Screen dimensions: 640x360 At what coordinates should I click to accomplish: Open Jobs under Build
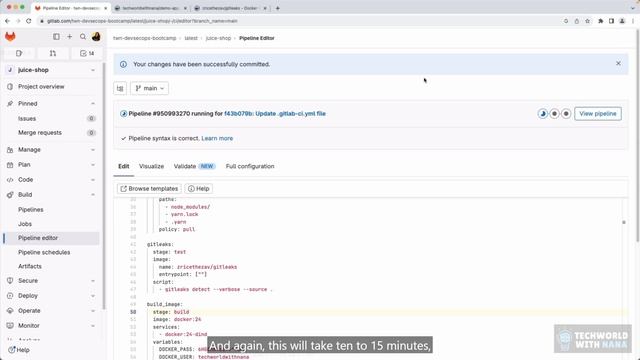click(52, 224)
